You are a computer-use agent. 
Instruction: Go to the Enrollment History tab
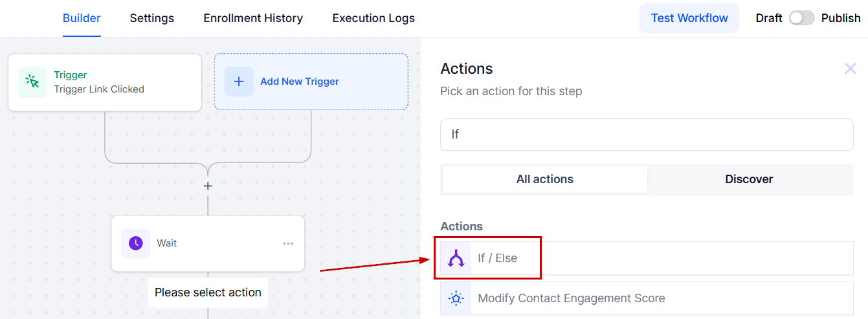(253, 18)
